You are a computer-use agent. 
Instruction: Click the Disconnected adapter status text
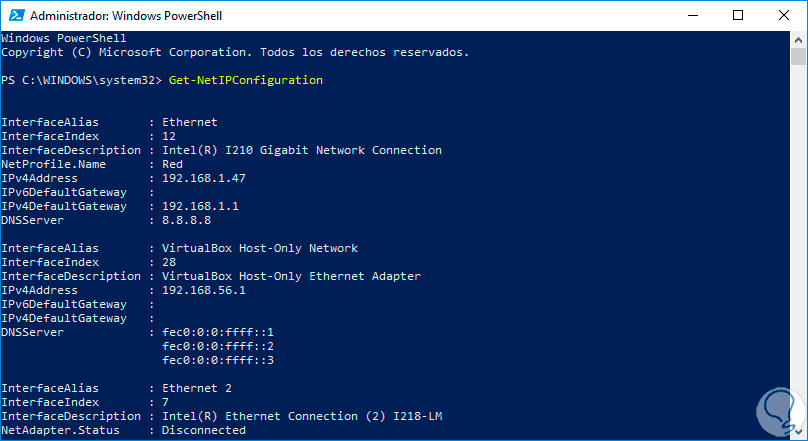coord(203,430)
